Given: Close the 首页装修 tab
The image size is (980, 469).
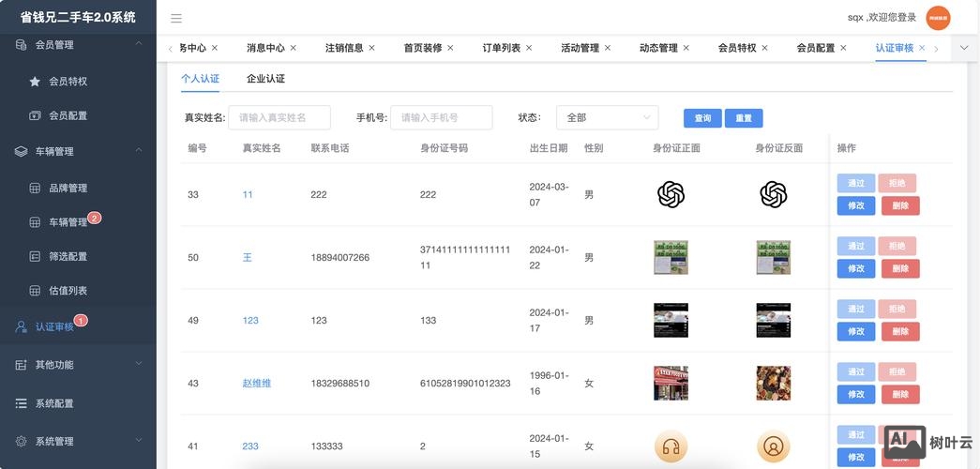Looking at the screenshot, I should coord(451,48).
